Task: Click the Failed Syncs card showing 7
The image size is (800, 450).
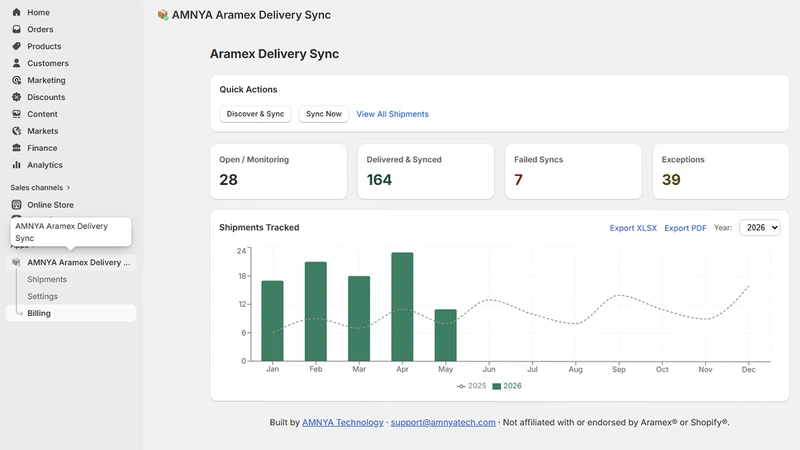Action: [x=573, y=171]
